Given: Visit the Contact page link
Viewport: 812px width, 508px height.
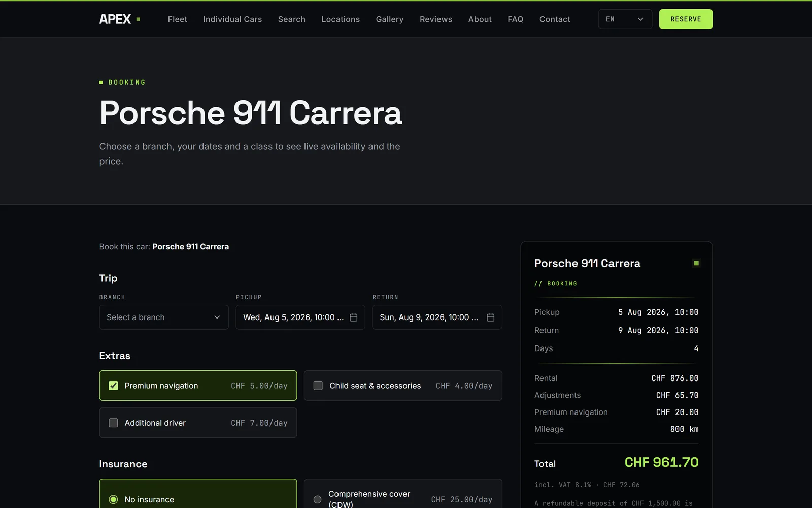Looking at the screenshot, I should [x=555, y=19].
